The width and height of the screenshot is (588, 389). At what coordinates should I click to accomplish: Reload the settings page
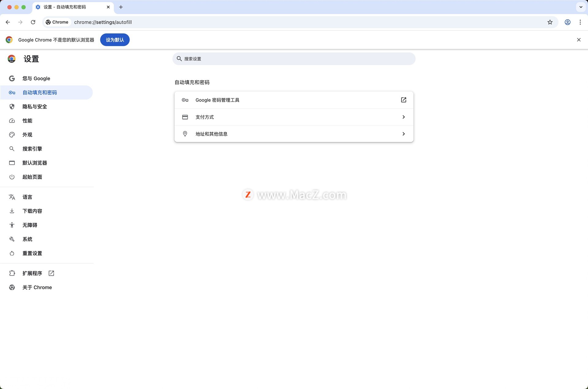click(x=33, y=22)
